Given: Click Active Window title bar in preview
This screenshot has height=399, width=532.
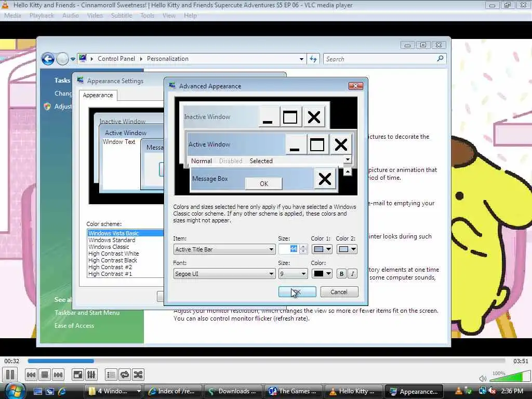Looking at the screenshot, I should point(236,144).
